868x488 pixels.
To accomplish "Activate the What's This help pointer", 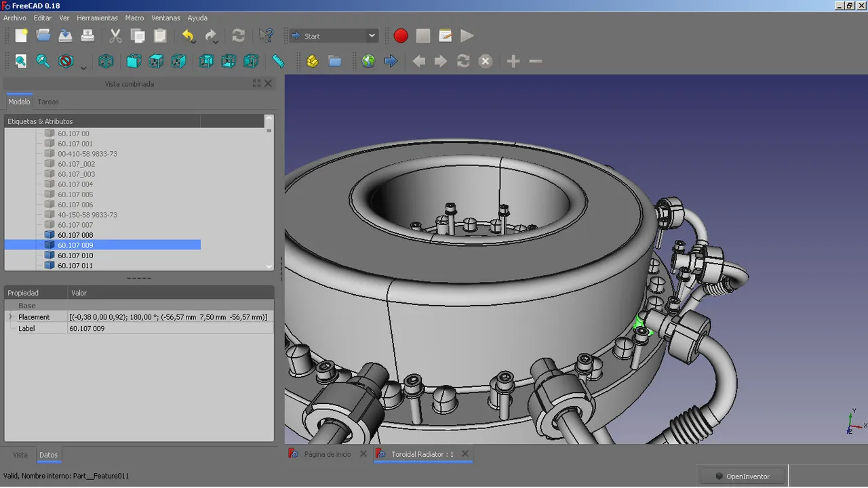I will click(266, 36).
